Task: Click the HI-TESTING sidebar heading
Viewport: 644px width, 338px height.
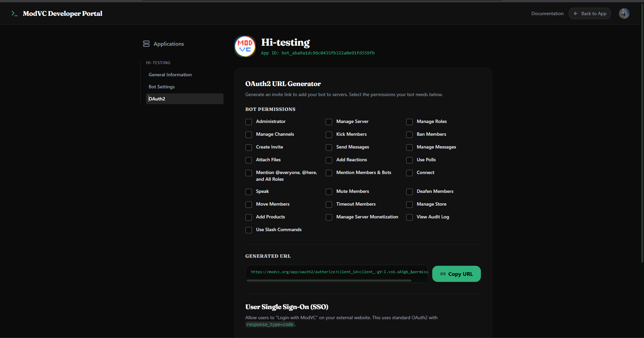Action: coord(158,63)
